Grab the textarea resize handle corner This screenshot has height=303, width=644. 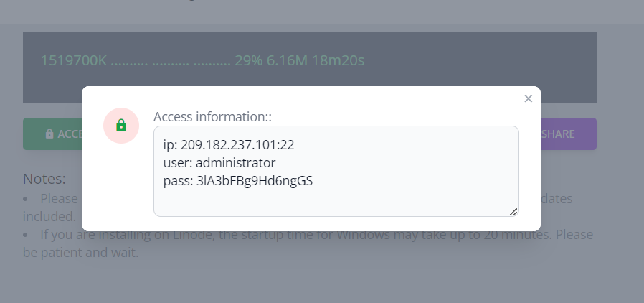click(x=513, y=211)
